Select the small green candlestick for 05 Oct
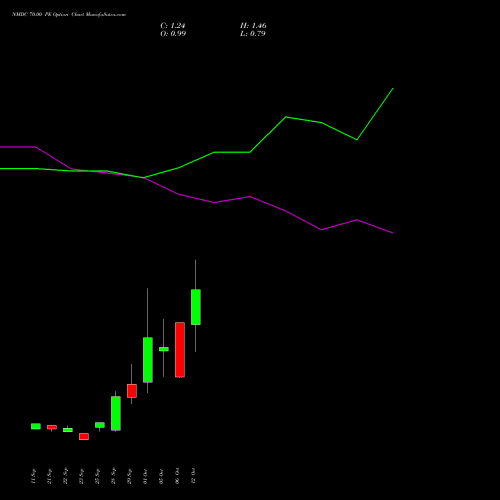Screen dimensions: 500x500 point(164,349)
